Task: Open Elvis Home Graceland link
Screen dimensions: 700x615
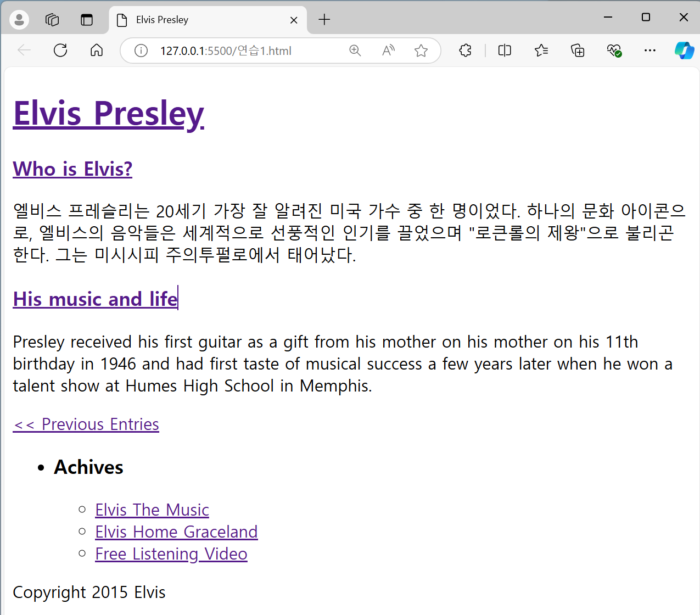Action: pos(176,532)
